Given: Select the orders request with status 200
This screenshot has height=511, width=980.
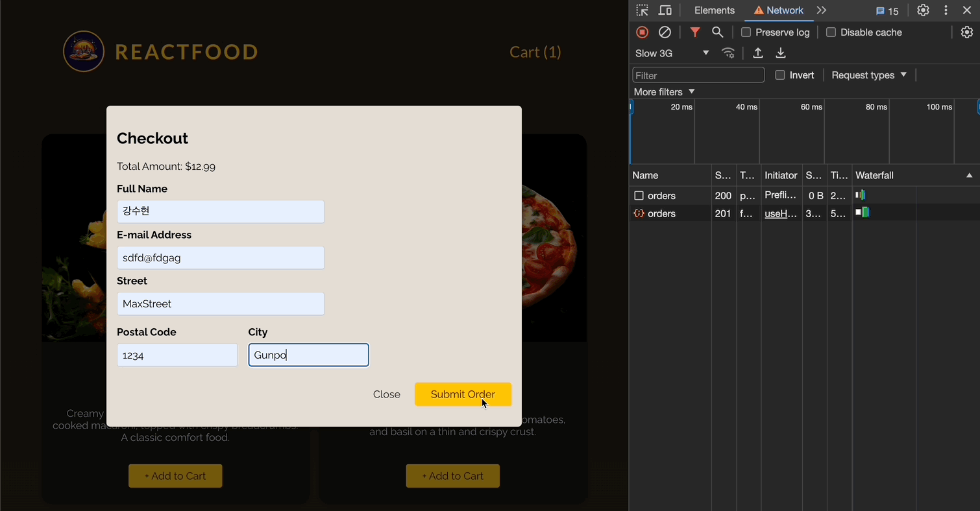Looking at the screenshot, I should pos(804,196).
